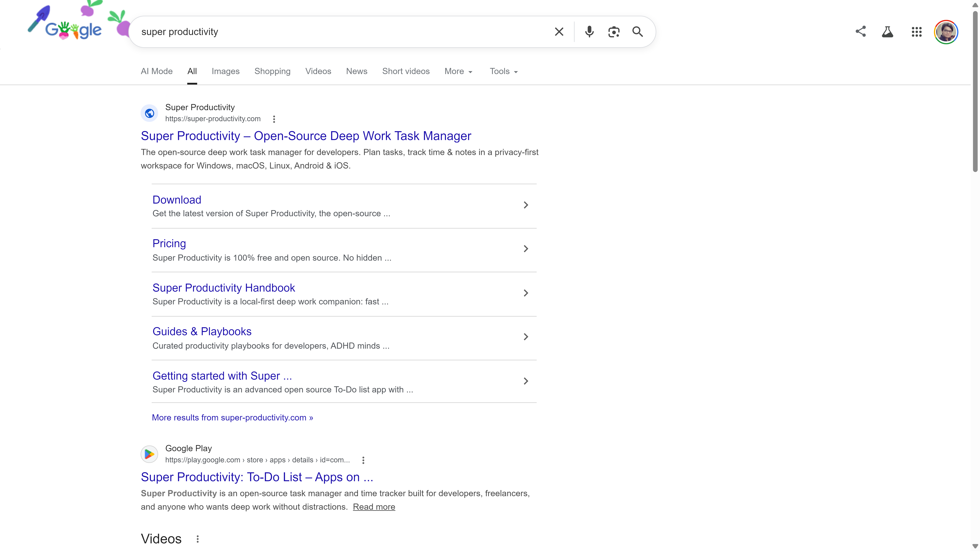
Task: Select the All results tab
Action: pos(192,71)
